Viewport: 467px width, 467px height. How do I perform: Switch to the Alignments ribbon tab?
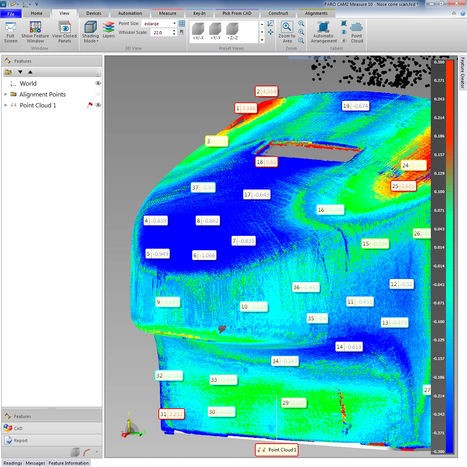(316, 13)
